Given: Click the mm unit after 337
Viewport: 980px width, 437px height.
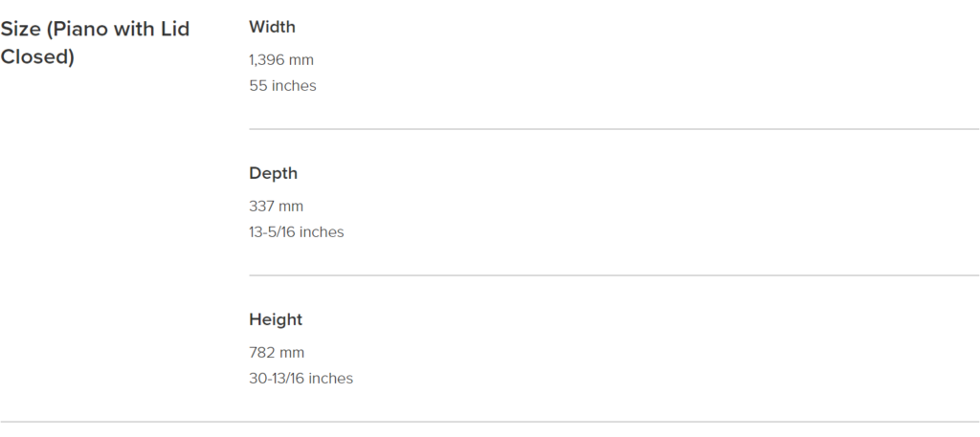Looking at the screenshot, I should [291, 207].
